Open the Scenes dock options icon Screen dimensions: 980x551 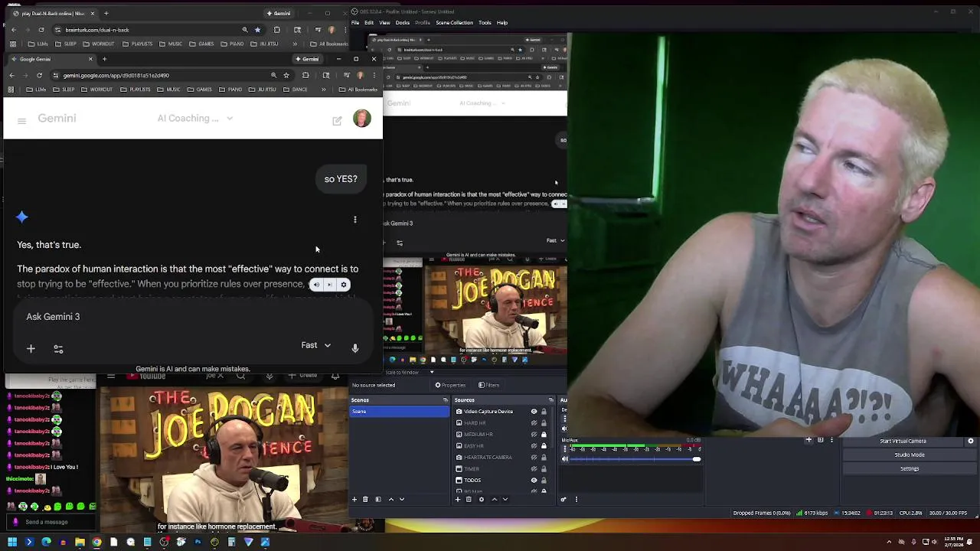coord(445,400)
